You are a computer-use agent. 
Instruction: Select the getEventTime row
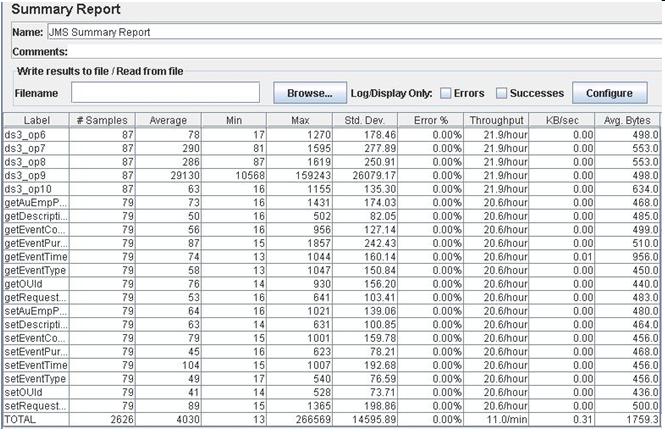[x=36, y=256]
